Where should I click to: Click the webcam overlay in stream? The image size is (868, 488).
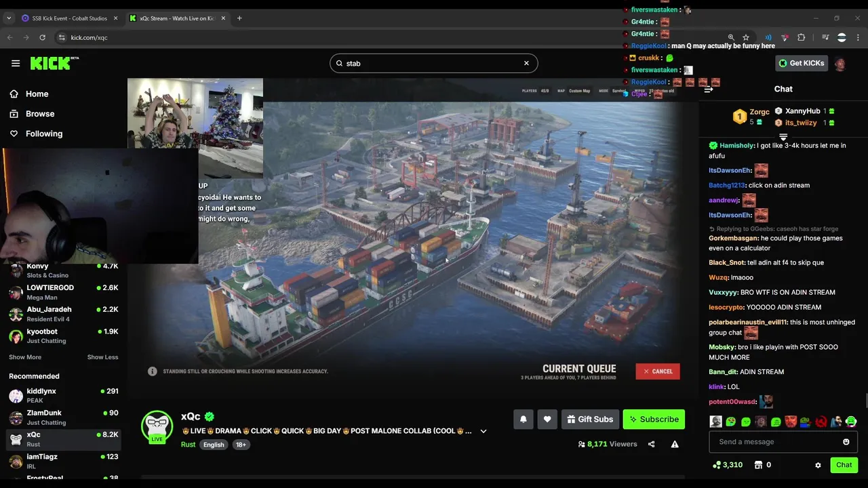pos(195,127)
